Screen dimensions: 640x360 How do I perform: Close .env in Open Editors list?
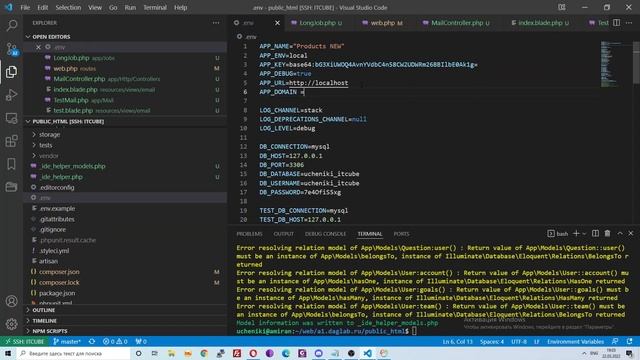(38, 47)
